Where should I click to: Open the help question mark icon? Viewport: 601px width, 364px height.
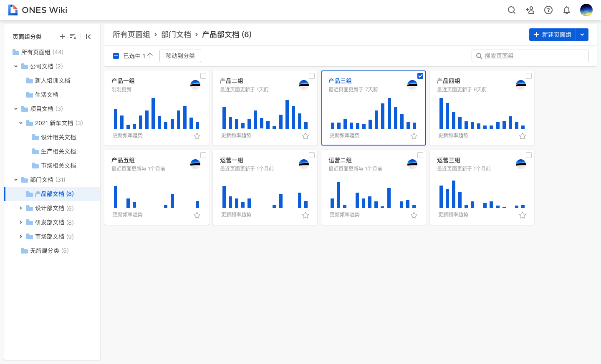point(548,10)
